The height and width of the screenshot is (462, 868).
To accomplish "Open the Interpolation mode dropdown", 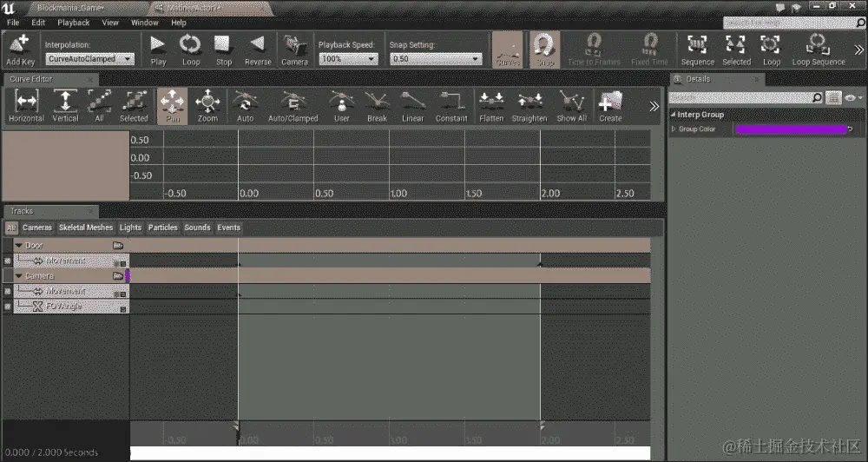I will click(89, 59).
